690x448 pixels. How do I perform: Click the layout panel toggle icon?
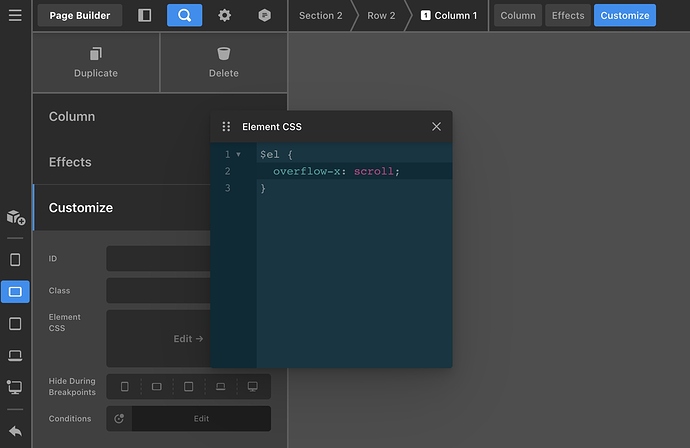[145, 16]
